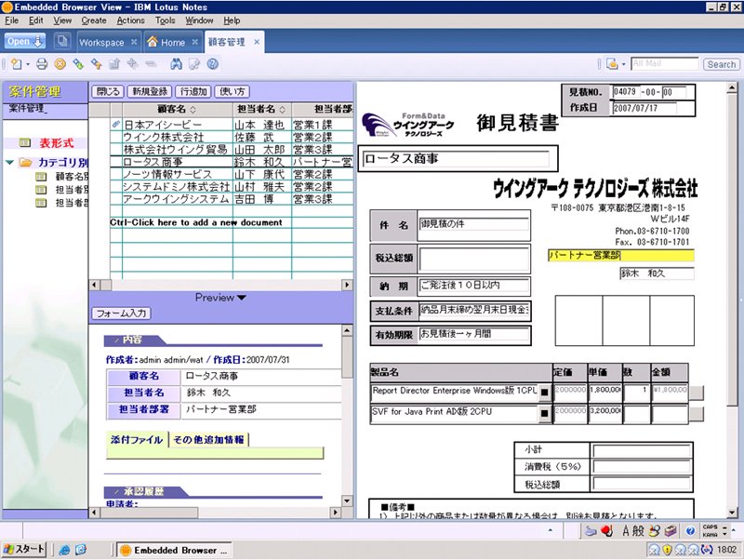Viewport: 744px width, 560px height.
Task: Open dropdown for Report Director product row
Action: pyautogui.click(x=545, y=393)
